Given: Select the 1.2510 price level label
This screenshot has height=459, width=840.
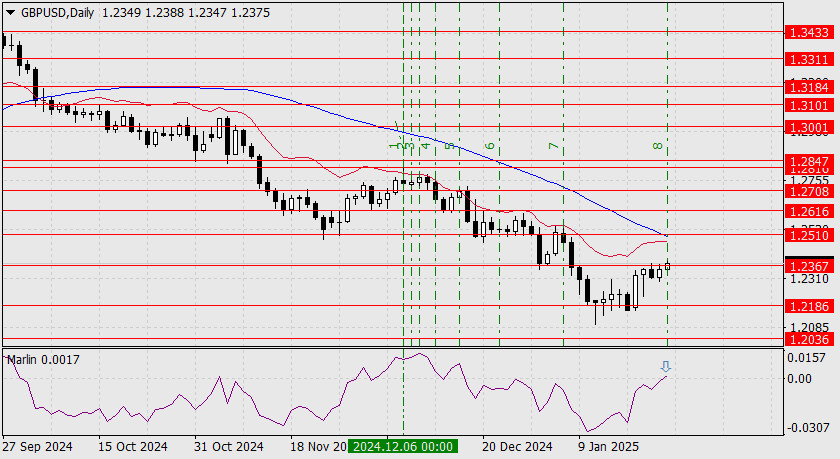Looking at the screenshot, I should tap(809, 235).
